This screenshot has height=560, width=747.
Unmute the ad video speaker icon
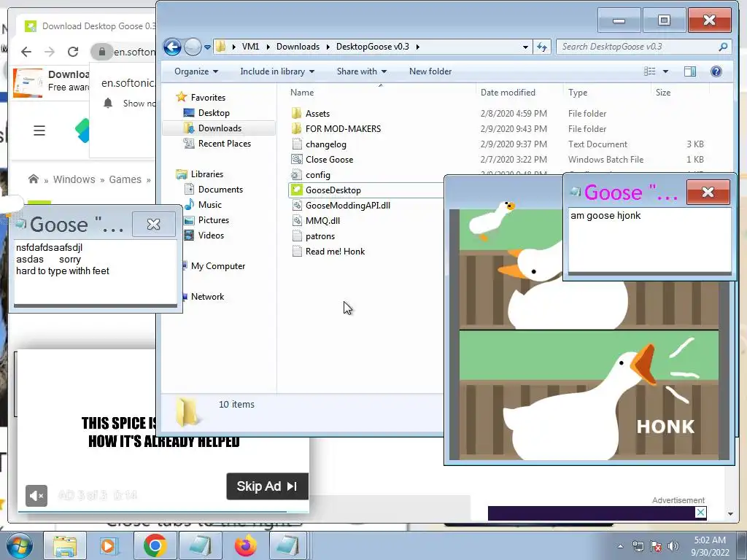pyautogui.click(x=36, y=496)
